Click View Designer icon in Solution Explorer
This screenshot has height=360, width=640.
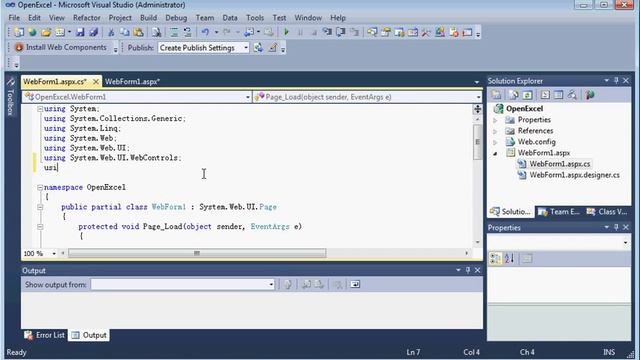pyautogui.click(x=558, y=95)
